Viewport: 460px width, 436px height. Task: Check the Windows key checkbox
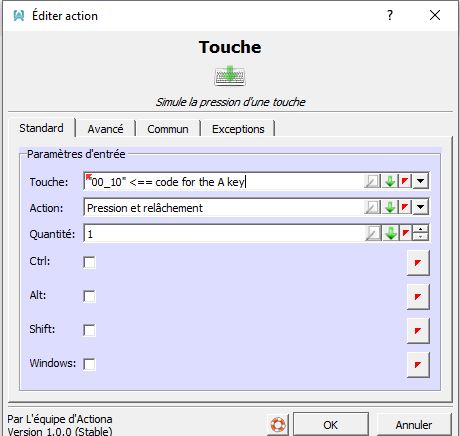pos(89,364)
